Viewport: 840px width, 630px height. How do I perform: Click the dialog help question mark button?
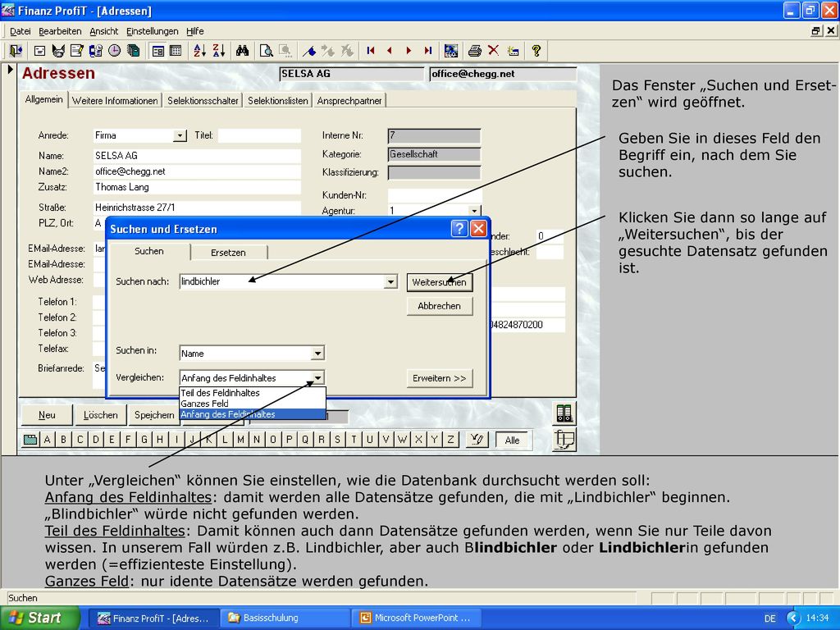459,229
